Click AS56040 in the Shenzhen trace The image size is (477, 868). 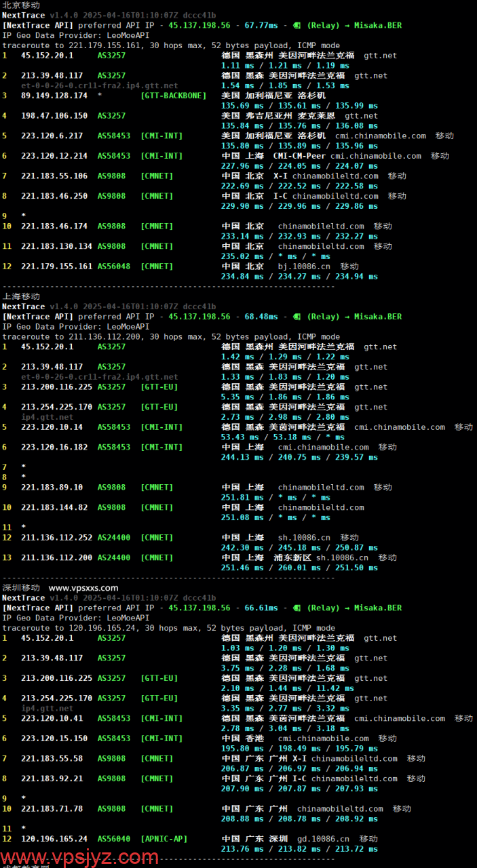[x=114, y=839]
